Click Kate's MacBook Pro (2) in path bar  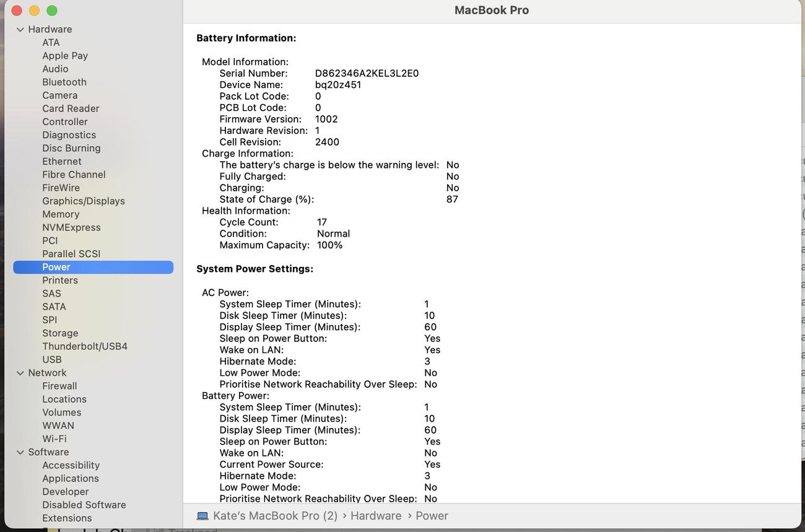point(276,516)
